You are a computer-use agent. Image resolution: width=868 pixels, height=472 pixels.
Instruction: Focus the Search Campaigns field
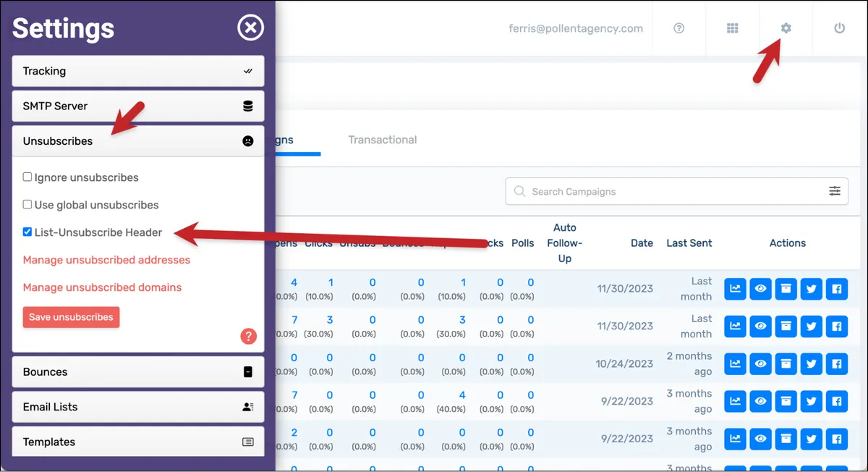(x=676, y=192)
